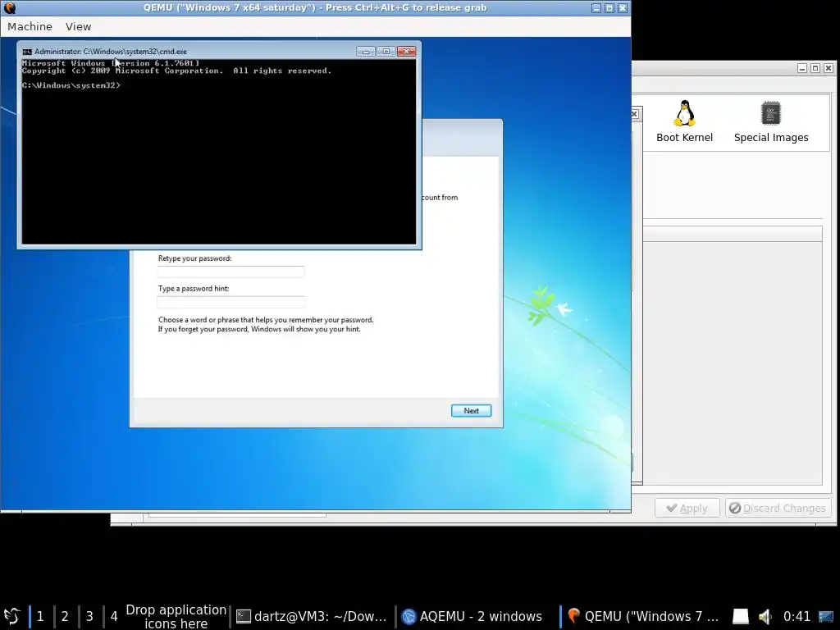Click the password hint input field

(x=231, y=302)
